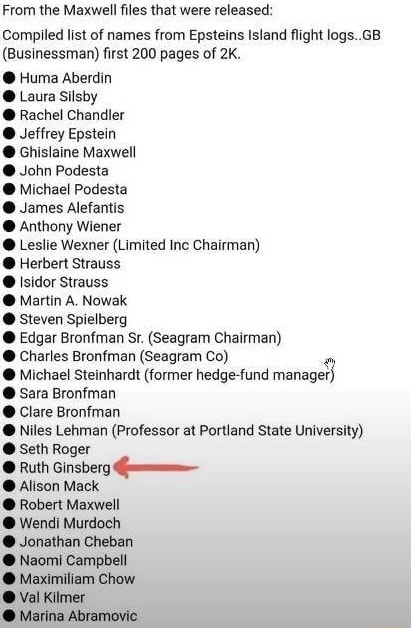Select the bullet before Val Kilmer
411x628 pixels.
[9, 597]
